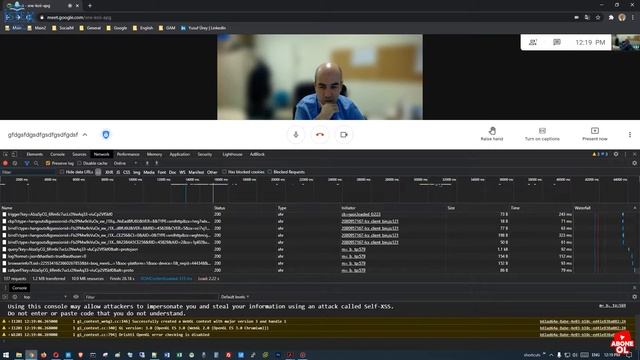Click the Network filter text field
Screen dimensions: 640x360
tap(29, 172)
